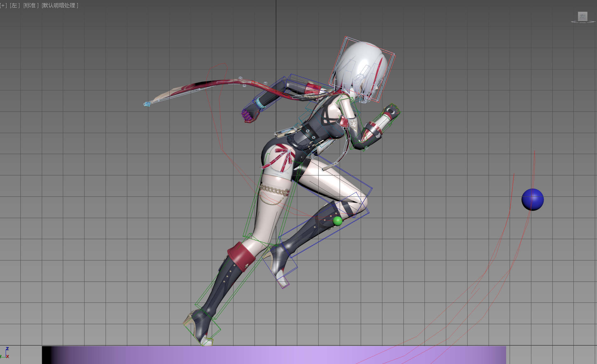
Task: Open the [+] viewport general menu
Action: [x=3, y=6]
